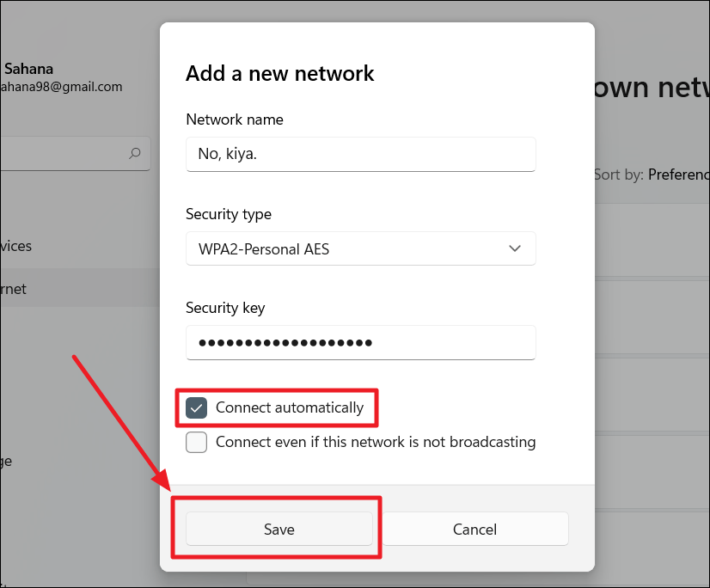Click the 'Security type' field label

point(229,214)
